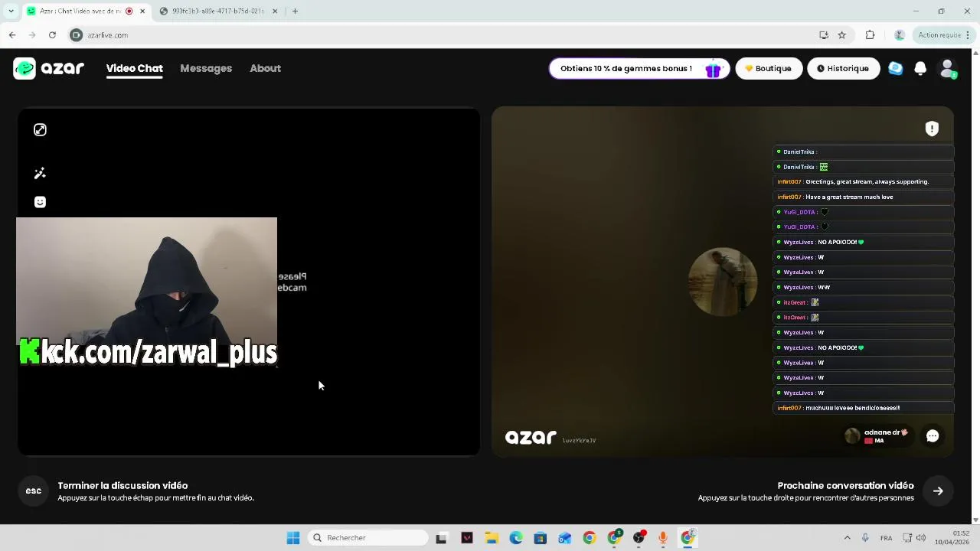Click the page vertical scrollbar

click(x=975, y=286)
